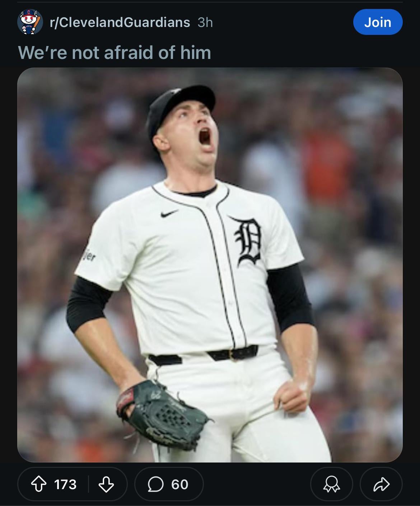420x506 pixels.
Task: Join the r/ClevelandGuardians community
Action: click(x=378, y=22)
